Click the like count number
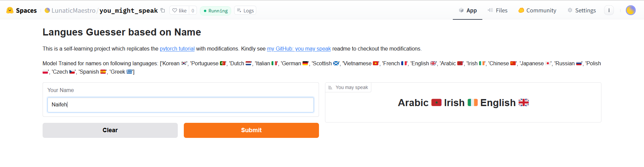The height and width of the screenshot is (167, 644). (193, 10)
